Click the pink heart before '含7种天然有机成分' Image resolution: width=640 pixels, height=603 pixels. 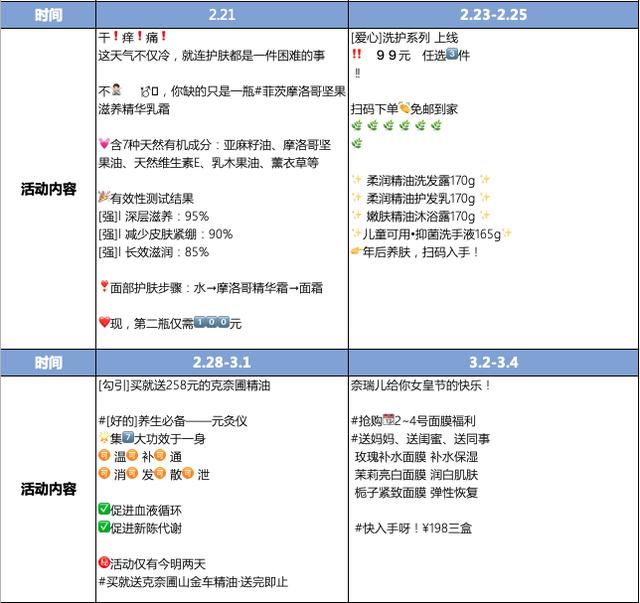coord(104,144)
